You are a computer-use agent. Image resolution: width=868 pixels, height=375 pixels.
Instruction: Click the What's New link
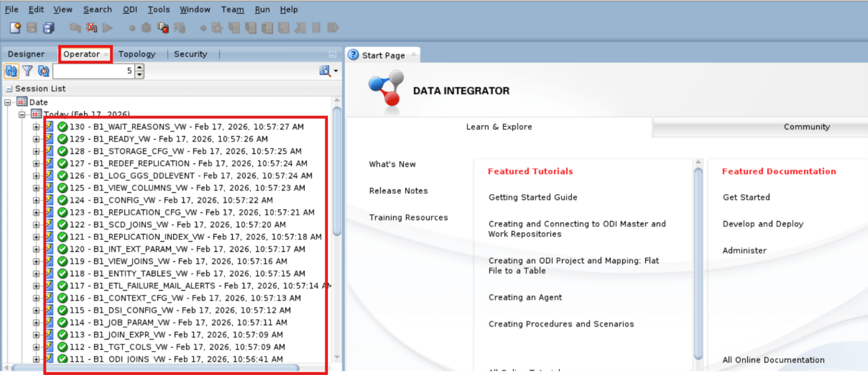pyautogui.click(x=392, y=164)
